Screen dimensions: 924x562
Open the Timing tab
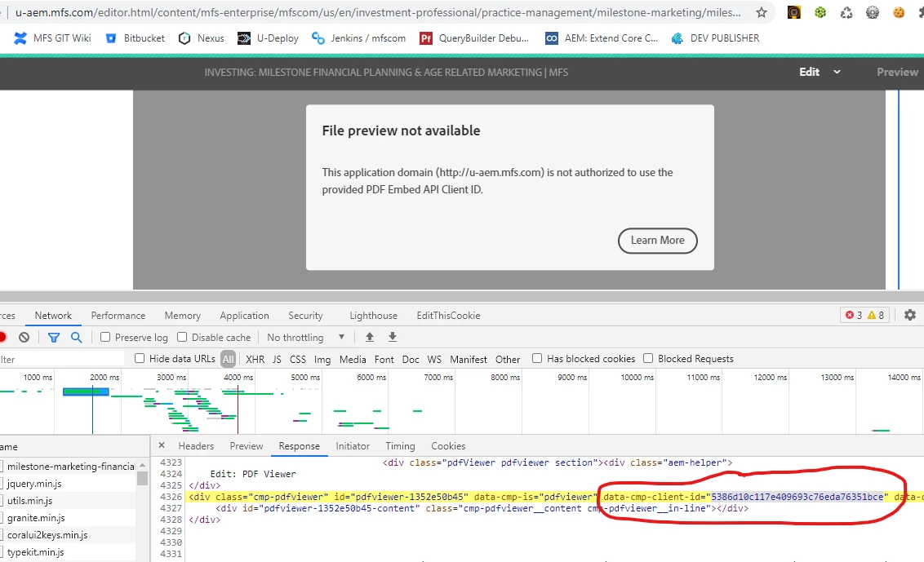pyautogui.click(x=400, y=446)
